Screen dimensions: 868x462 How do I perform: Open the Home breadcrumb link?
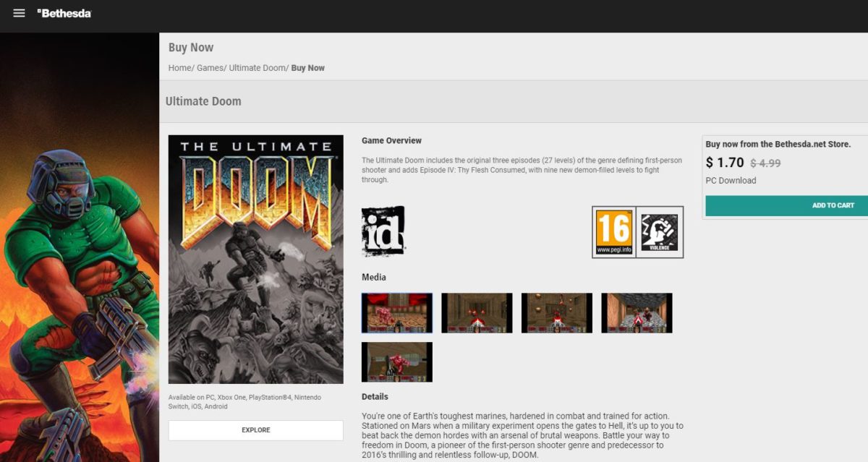(178, 67)
